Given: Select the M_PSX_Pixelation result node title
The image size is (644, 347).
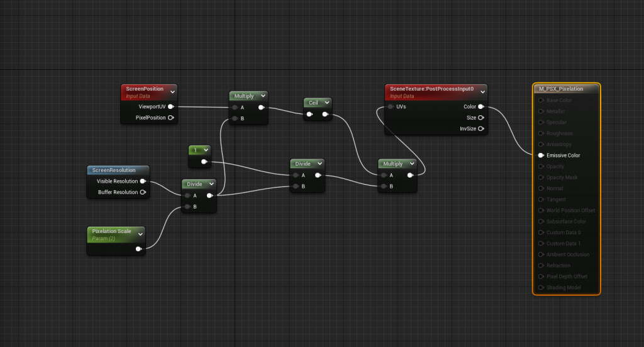Looking at the screenshot, I should (561, 89).
